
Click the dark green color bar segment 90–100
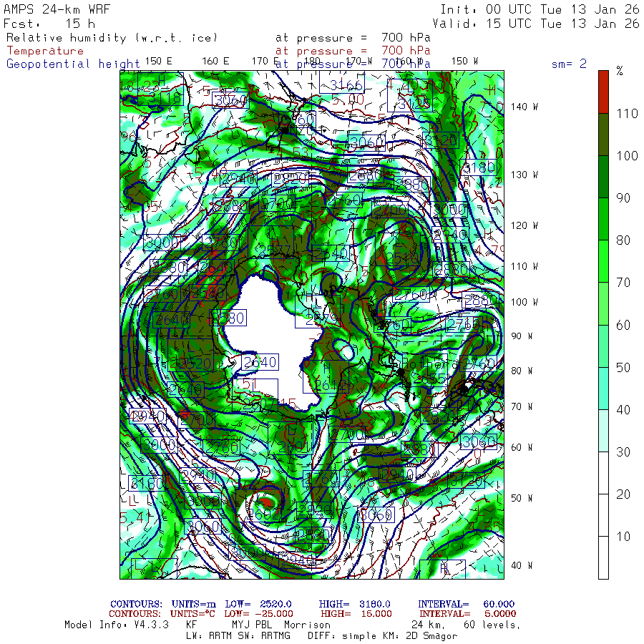[603, 177]
